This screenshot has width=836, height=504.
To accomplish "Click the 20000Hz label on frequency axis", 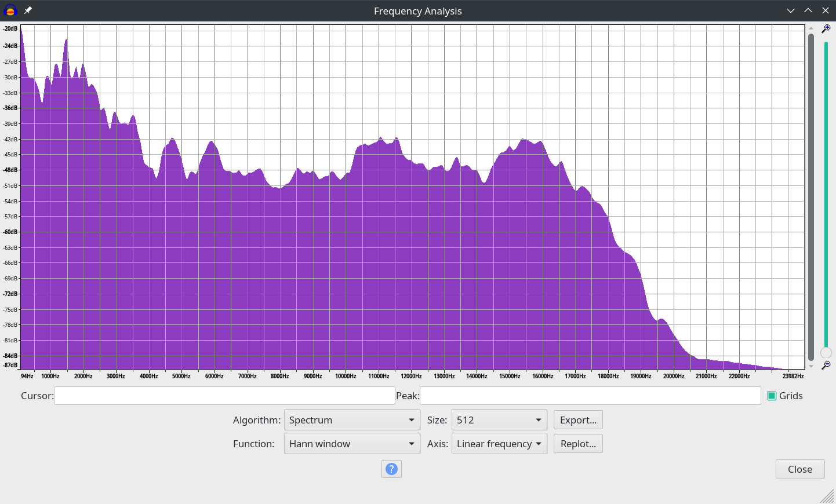I will coord(674,376).
